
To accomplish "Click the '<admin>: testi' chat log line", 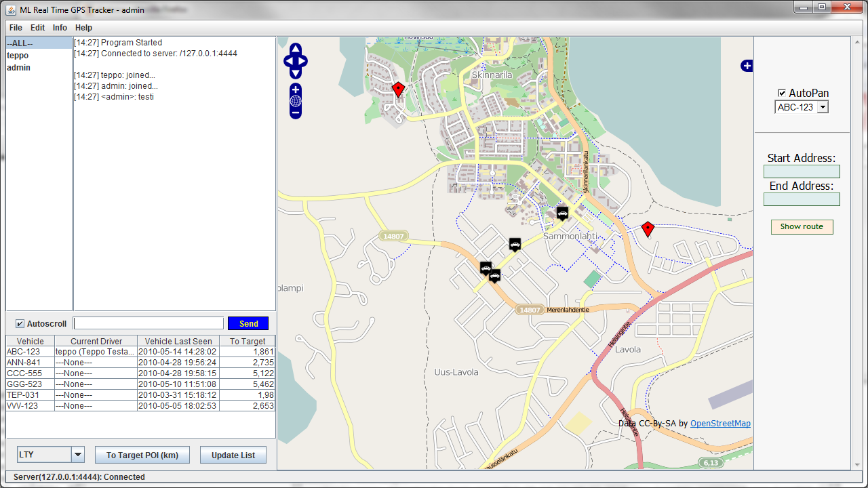I will pos(114,97).
